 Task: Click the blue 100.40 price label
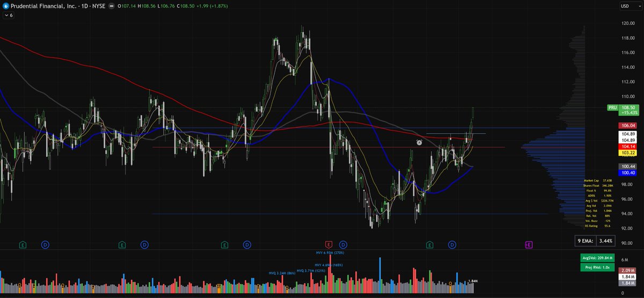click(627, 173)
